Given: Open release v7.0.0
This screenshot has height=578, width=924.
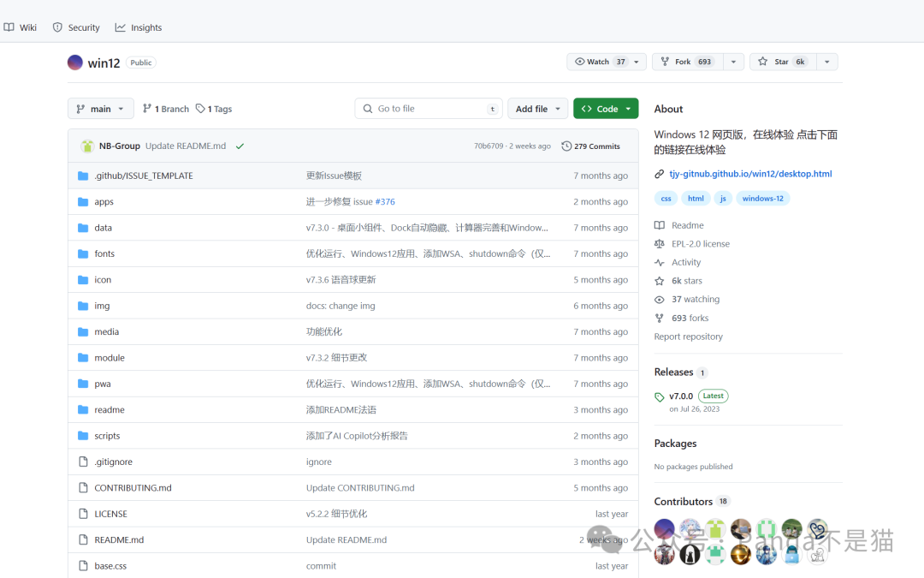Looking at the screenshot, I should click(x=681, y=396).
